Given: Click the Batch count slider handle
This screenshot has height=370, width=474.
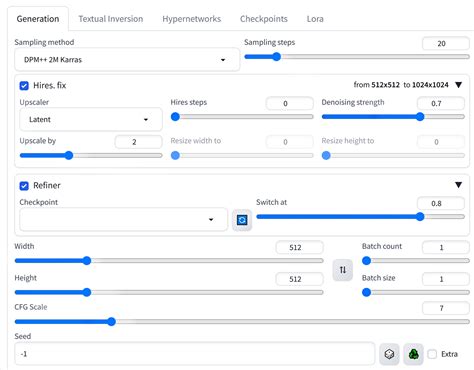Looking at the screenshot, I should (366, 261).
